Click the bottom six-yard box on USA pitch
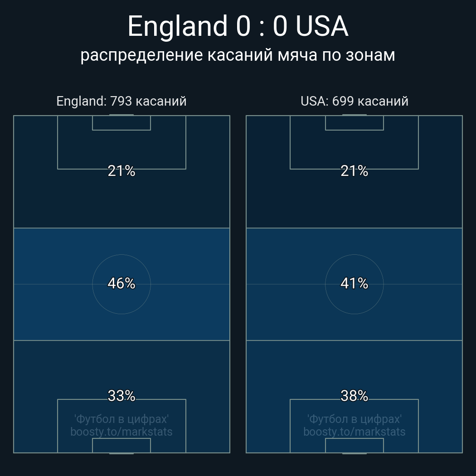 click(x=354, y=445)
